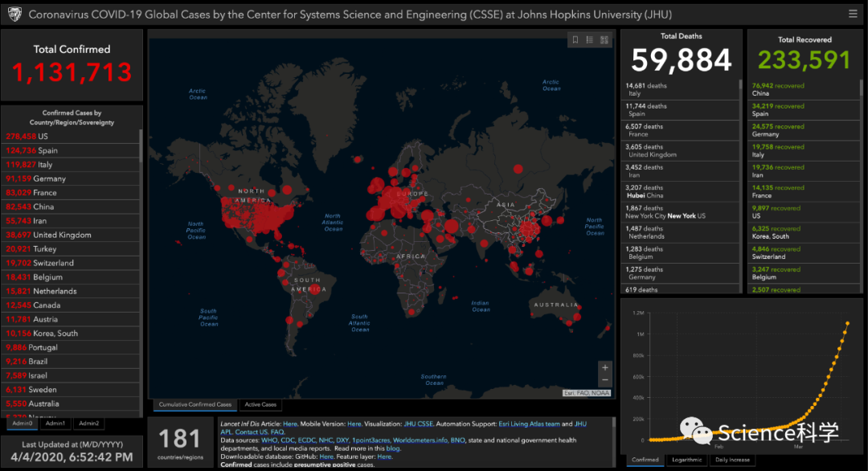Open the Lancet article Here link
868x471 pixels.
290,424
